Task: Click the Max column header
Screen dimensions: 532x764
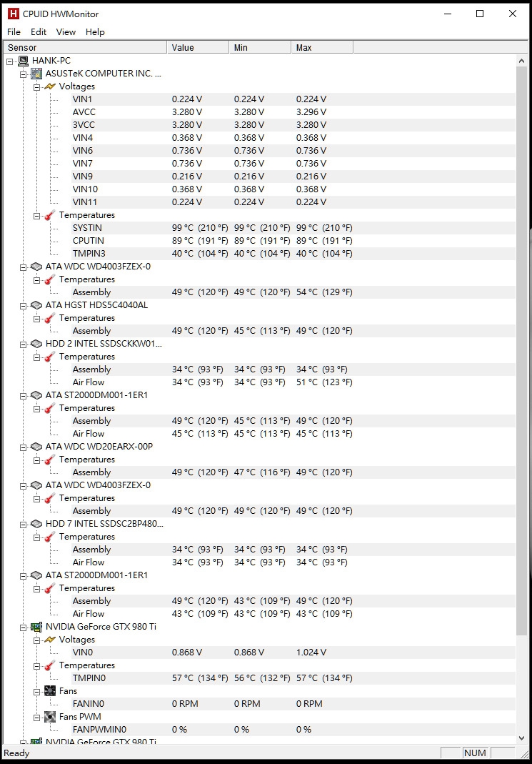Action: pos(322,47)
